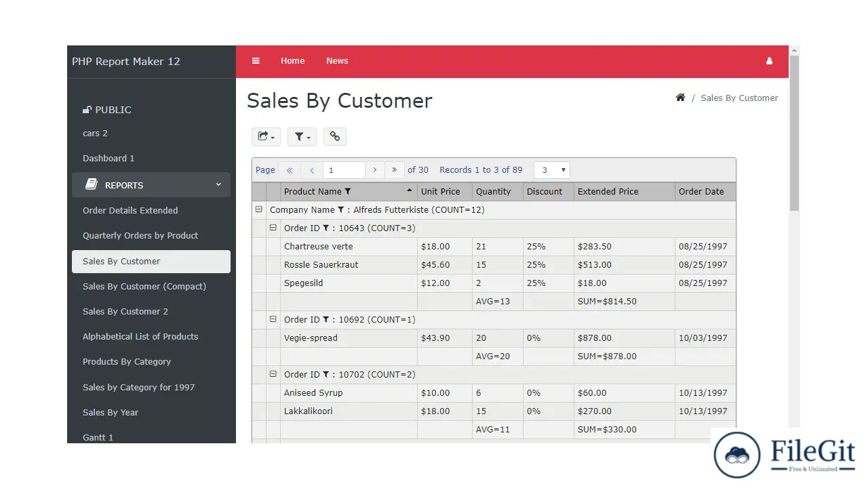
Task: Go to the previous page arrow
Action: coord(312,170)
